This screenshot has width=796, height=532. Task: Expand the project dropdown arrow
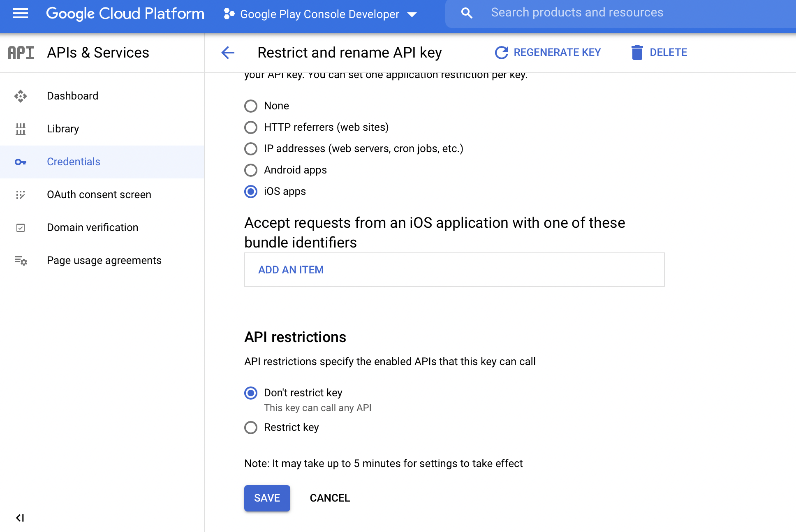coord(412,15)
